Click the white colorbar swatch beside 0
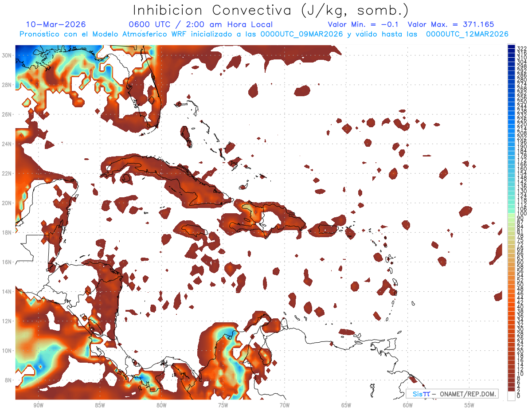The image size is (532, 411). (511, 396)
